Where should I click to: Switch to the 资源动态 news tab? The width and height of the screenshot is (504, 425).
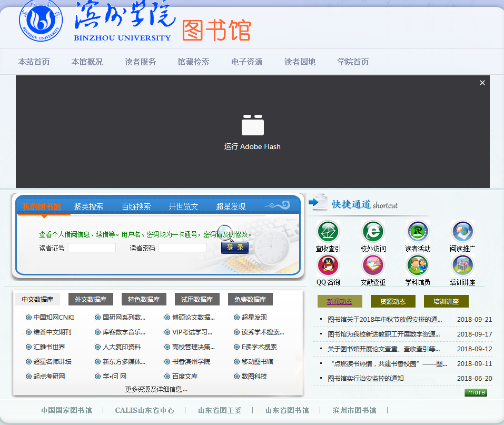pos(393,302)
